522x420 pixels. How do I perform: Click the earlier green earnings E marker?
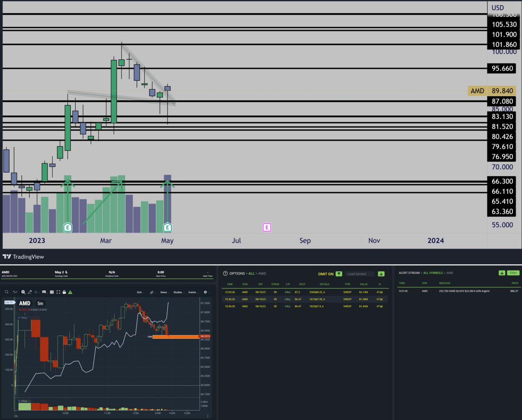pos(67,227)
